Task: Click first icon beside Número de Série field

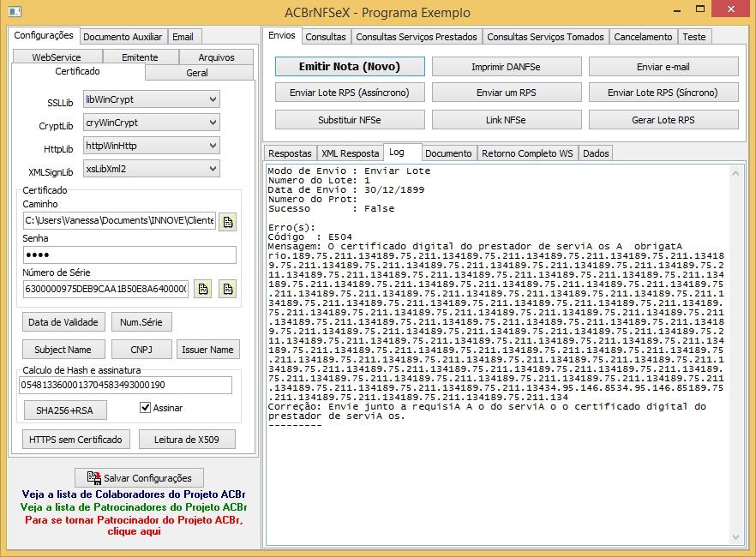Action: (x=203, y=289)
